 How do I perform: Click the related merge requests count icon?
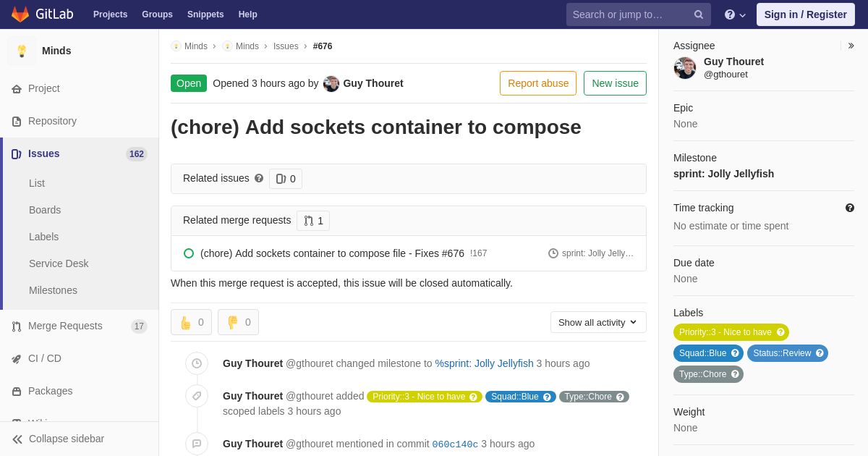click(x=309, y=221)
